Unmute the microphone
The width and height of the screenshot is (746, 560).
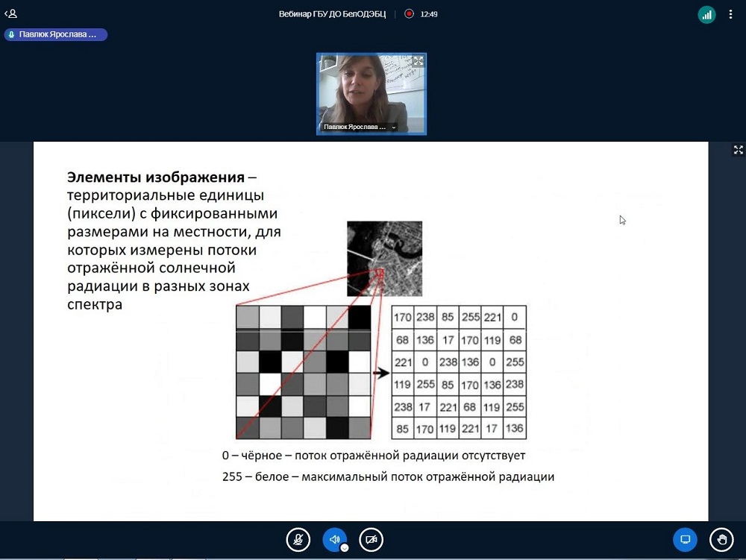point(298,539)
